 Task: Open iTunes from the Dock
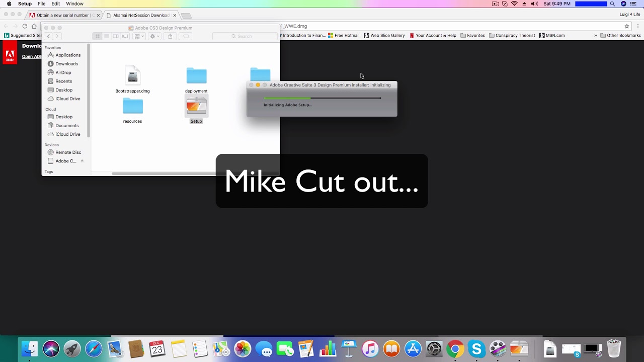(370, 348)
